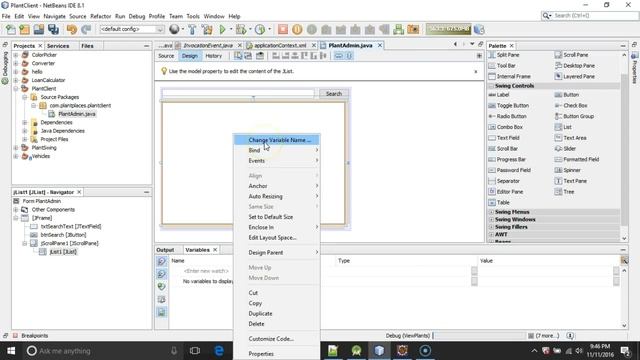Choose Properties in context menu
The image size is (640, 360).
[x=277, y=354]
